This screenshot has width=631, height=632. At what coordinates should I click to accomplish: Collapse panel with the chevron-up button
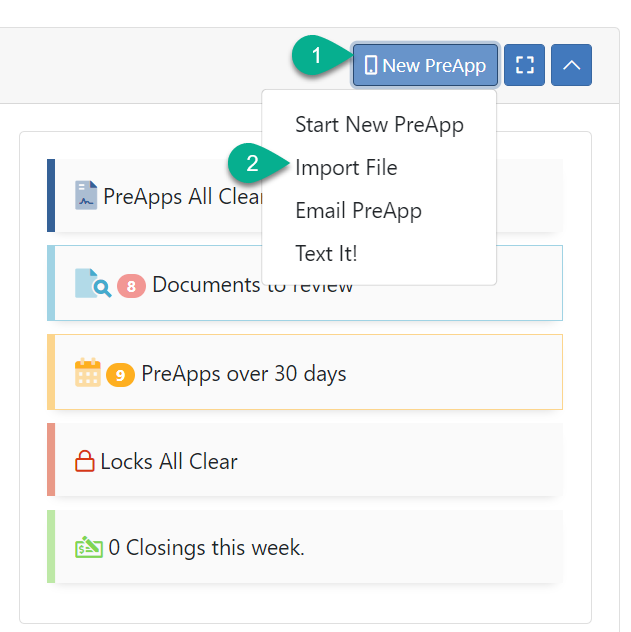[571, 66]
